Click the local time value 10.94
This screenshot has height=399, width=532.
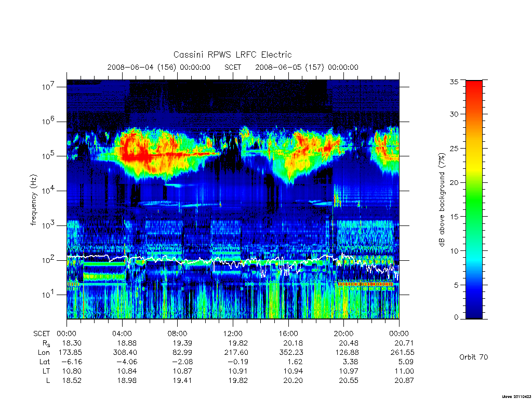294,371
